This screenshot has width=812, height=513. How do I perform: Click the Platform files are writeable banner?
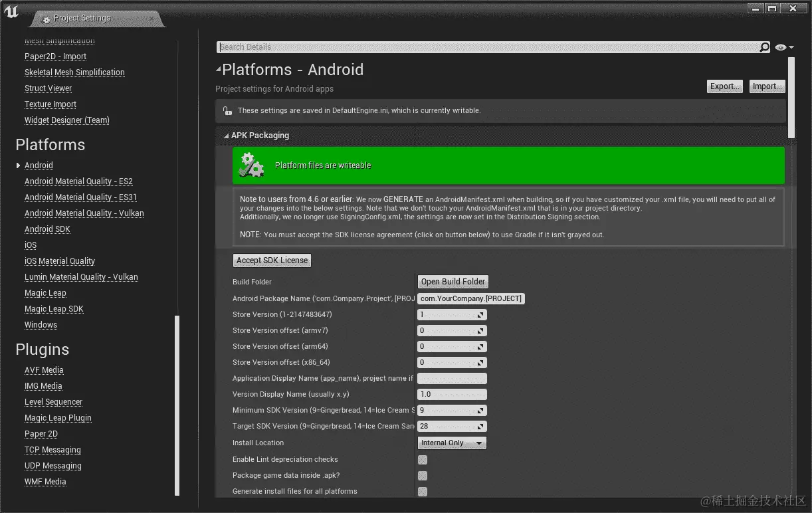tap(508, 165)
